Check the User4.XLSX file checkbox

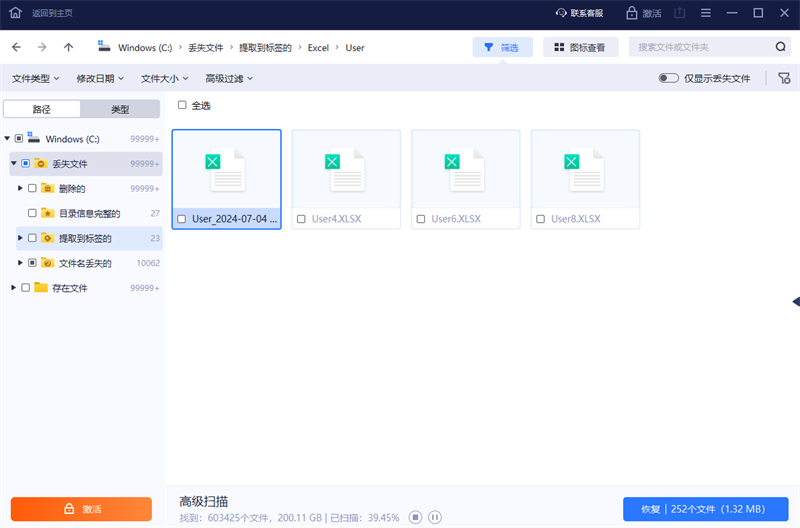301,219
